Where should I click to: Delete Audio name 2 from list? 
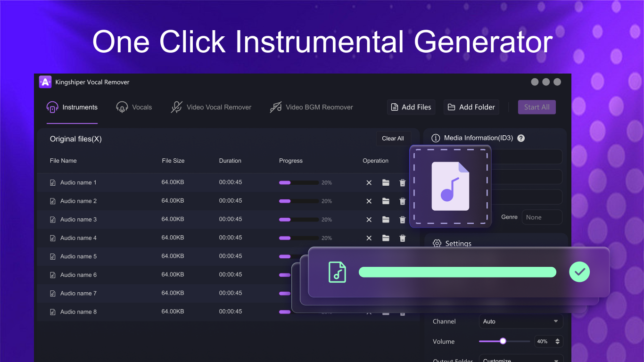pyautogui.click(x=402, y=201)
